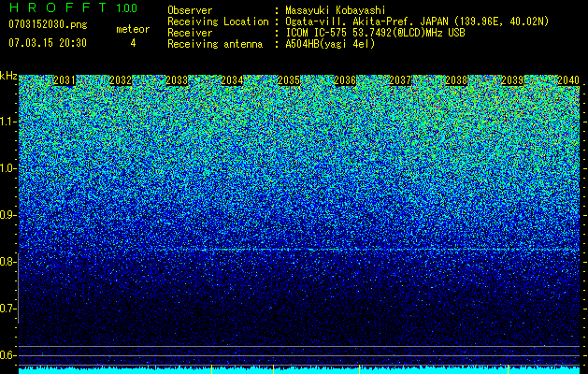588x374 pixels.
Task: Click the Observer label
Action: coord(190,11)
